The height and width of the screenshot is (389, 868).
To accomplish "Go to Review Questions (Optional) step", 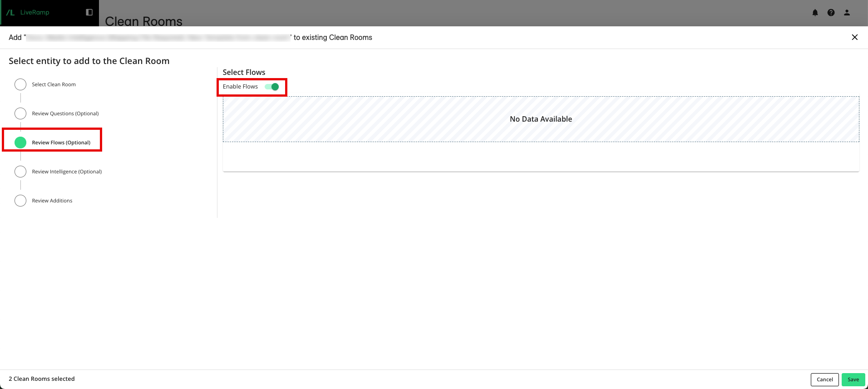I will pos(57,113).
